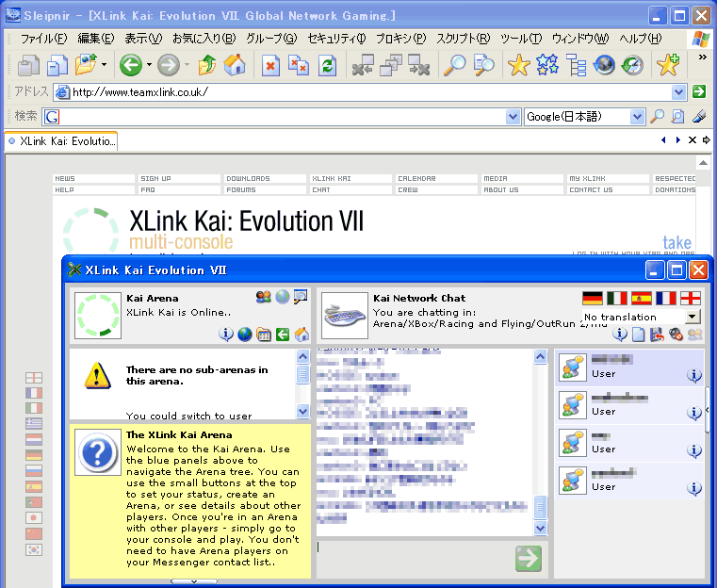The height and width of the screenshot is (588, 717).
Task: Click the green back arrow in Kai Arena
Action: pos(283,335)
